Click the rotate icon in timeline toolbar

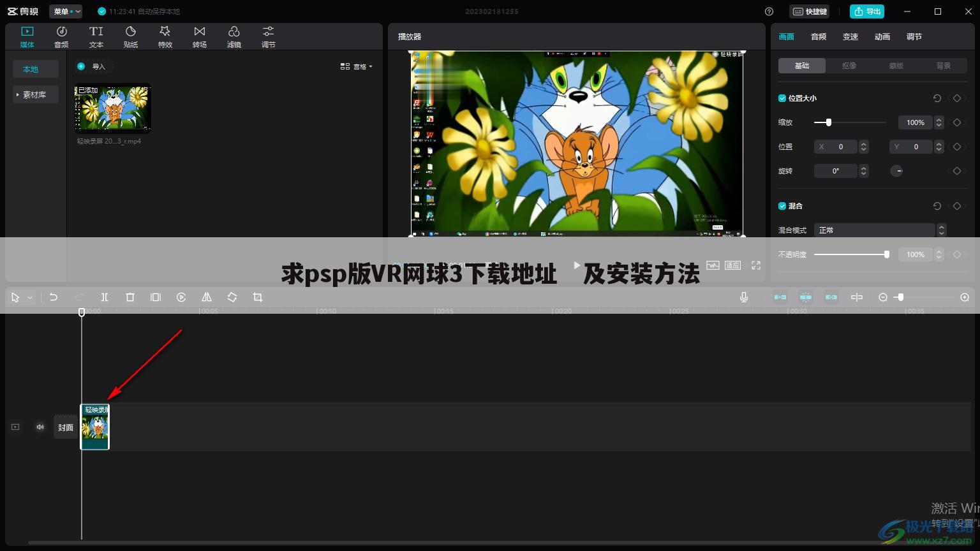(x=232, y=297)
